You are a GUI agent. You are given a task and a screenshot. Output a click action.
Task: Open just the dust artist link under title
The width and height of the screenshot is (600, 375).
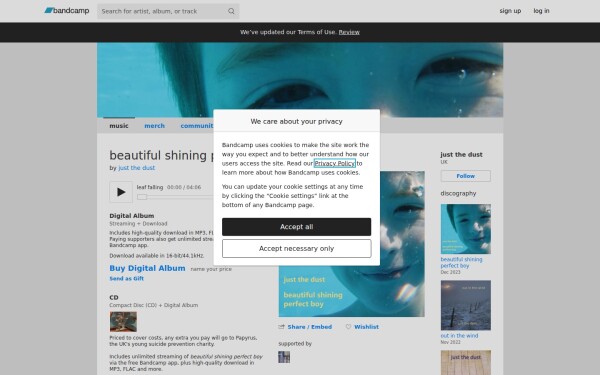[x=137, y=168]
